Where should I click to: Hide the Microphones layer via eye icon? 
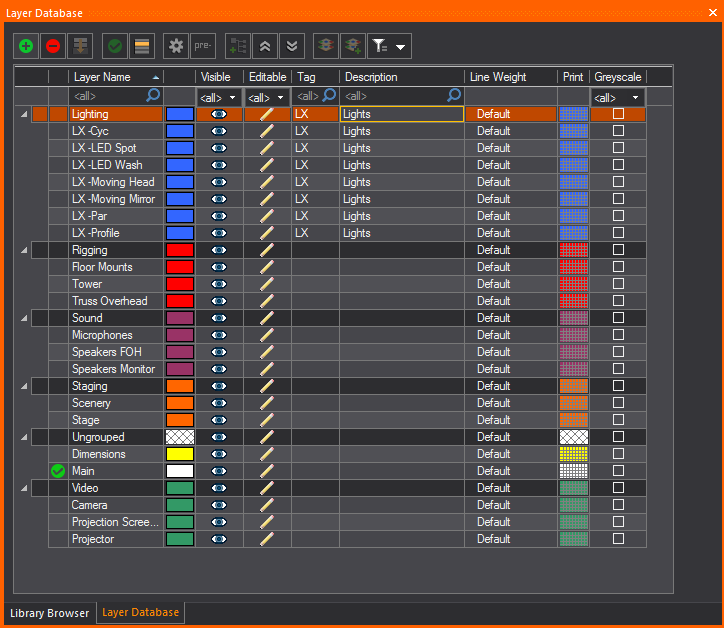click(219, 335)
